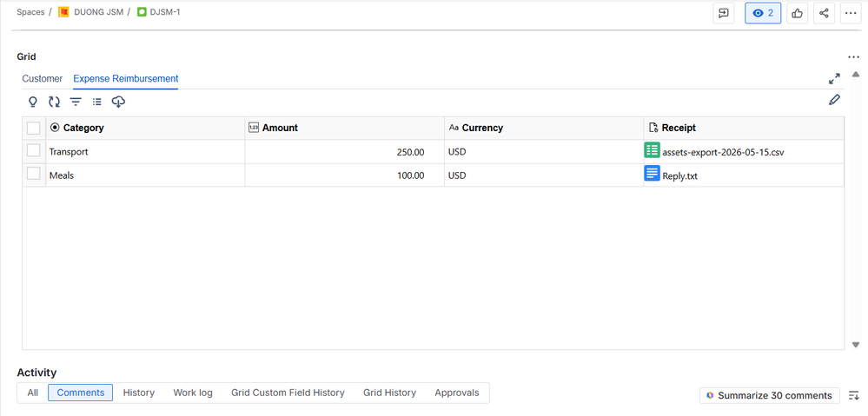
Task: Click the DJSM-1 green issue type icon
Action: pos(142,11)
